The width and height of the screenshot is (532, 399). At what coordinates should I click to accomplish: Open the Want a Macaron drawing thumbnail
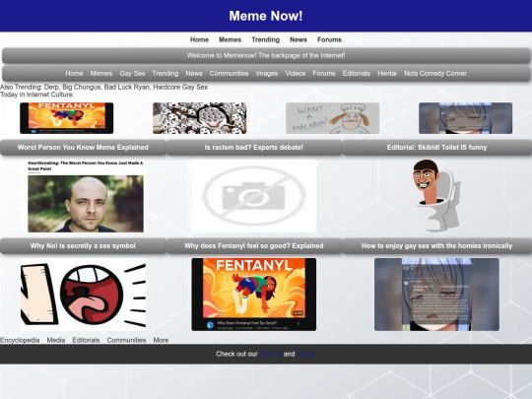333,118
